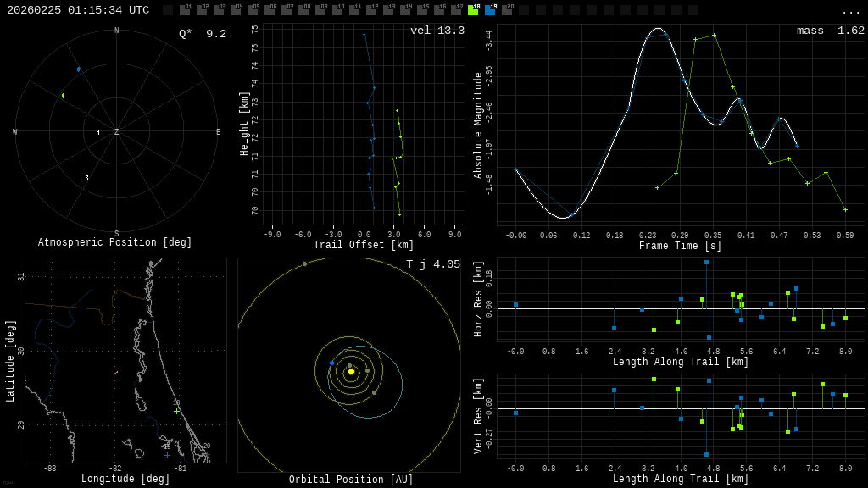Click the yellow Sun in the orbit plot
The height and width of the screenshot is (488, 868).
click(351, 371)
